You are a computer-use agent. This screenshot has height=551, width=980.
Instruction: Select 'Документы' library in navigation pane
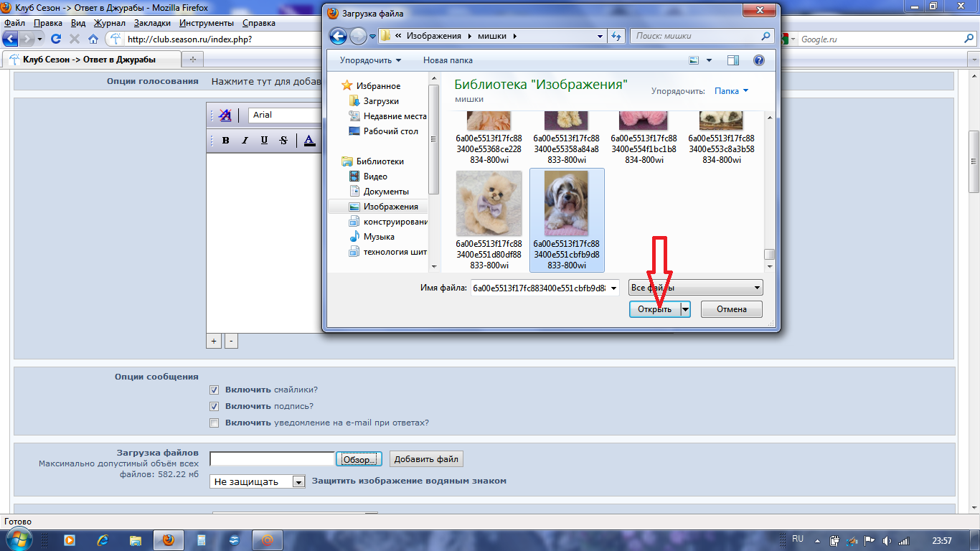pos(386,192)
